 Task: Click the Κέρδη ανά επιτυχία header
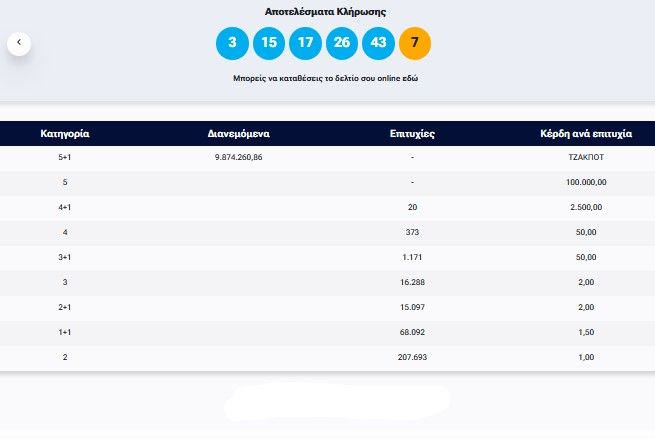[x=585, y=133]
